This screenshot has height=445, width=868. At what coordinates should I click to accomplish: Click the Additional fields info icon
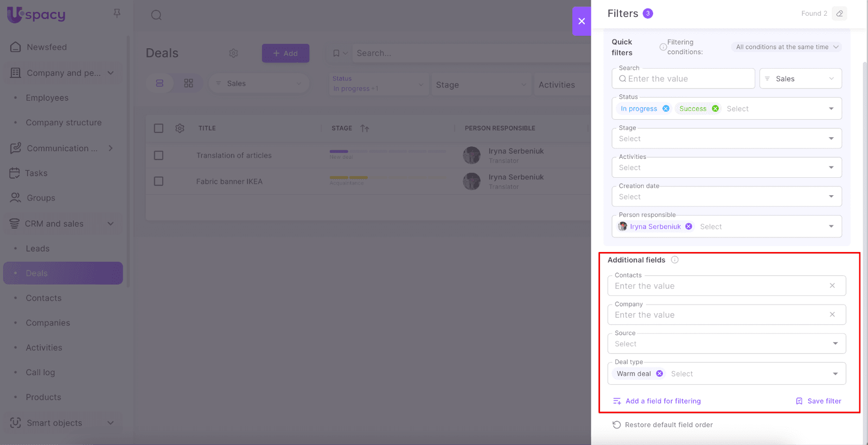675,260
